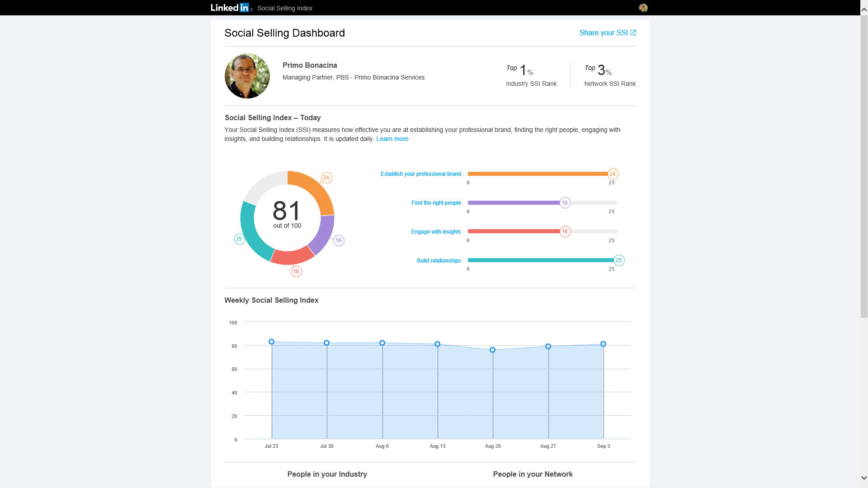The image size is (868, 488).
Task: Open Build relationships link
Action: (439, 261)
